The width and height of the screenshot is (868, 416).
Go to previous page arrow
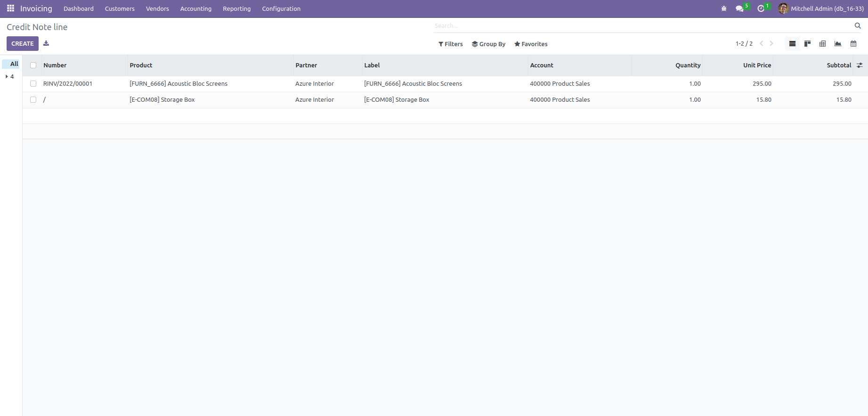[761, 43]
